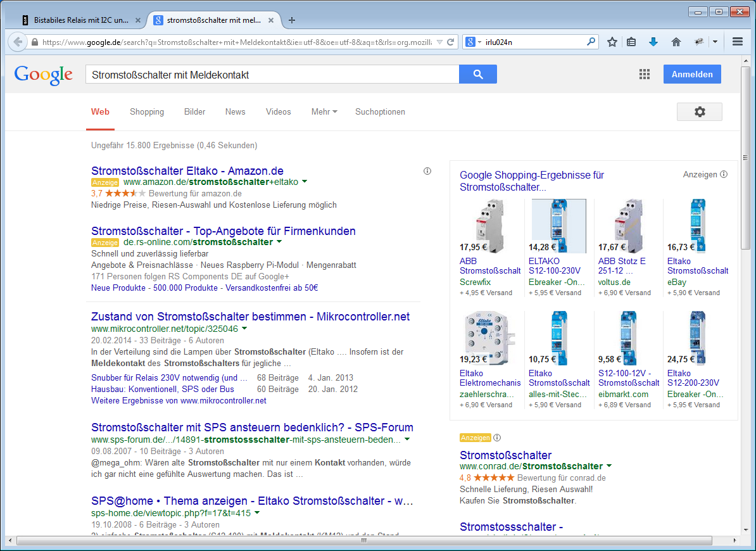Click the browser back arrow button
The image size is (756, 551).
tap(17, 42)
